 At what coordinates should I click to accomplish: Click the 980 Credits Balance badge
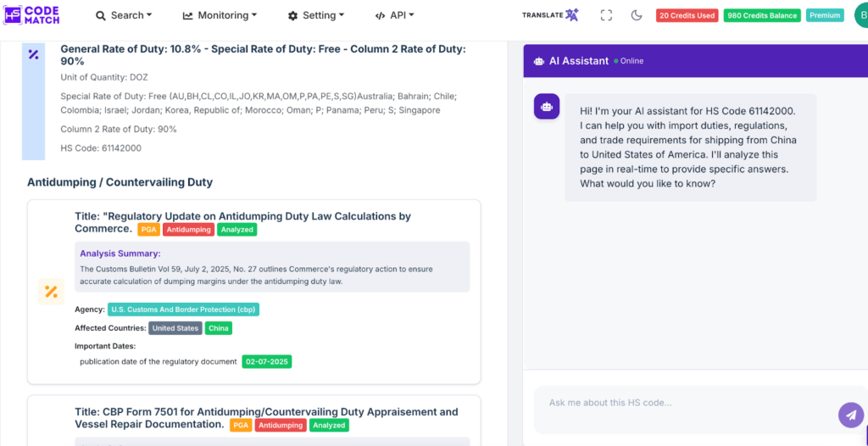point(761,15)
